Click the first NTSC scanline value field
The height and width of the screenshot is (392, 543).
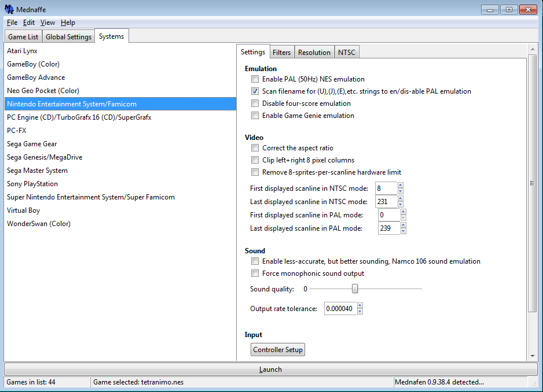386,188
